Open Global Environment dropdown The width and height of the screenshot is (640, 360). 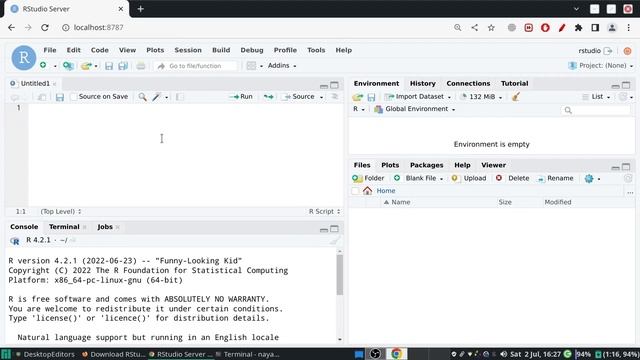coord(415,109)
